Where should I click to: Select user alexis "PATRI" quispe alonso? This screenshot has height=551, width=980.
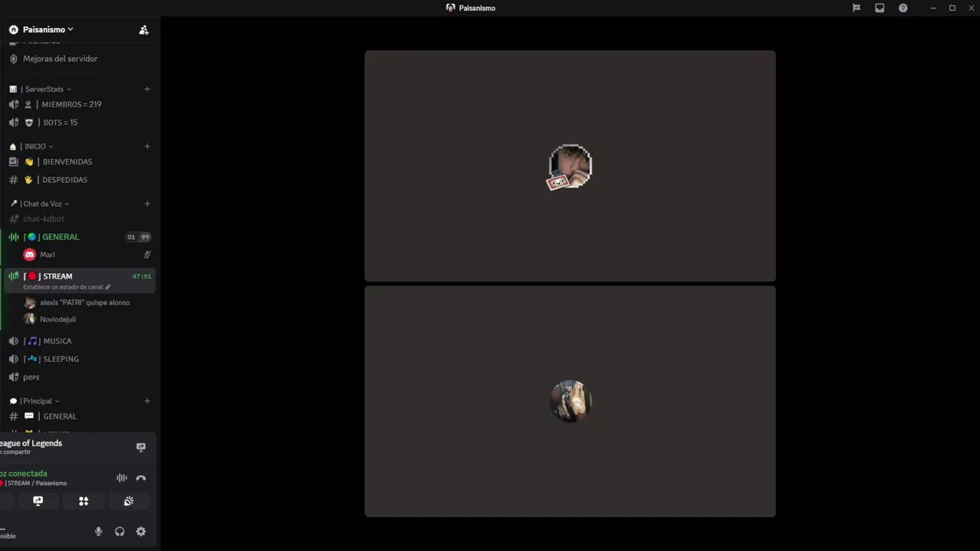[84, 302]
